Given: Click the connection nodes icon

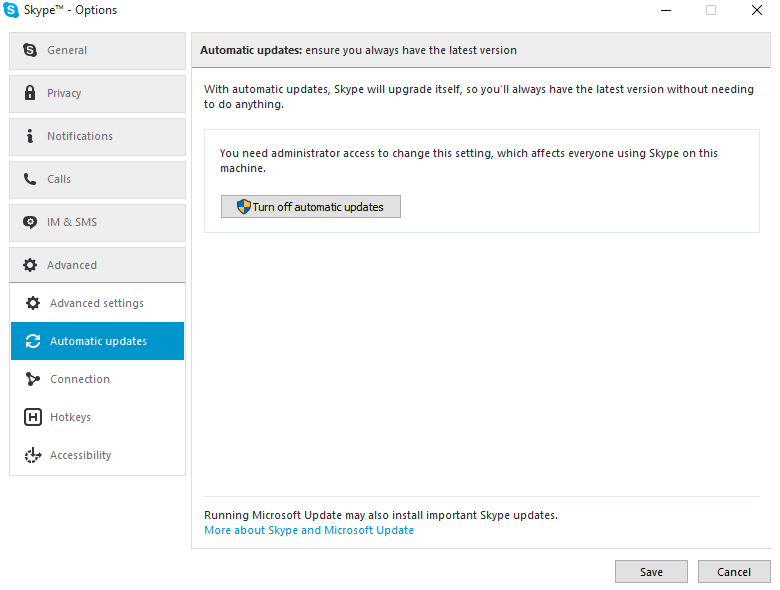Looking at the screenshot, I should [x=33, y=379].
